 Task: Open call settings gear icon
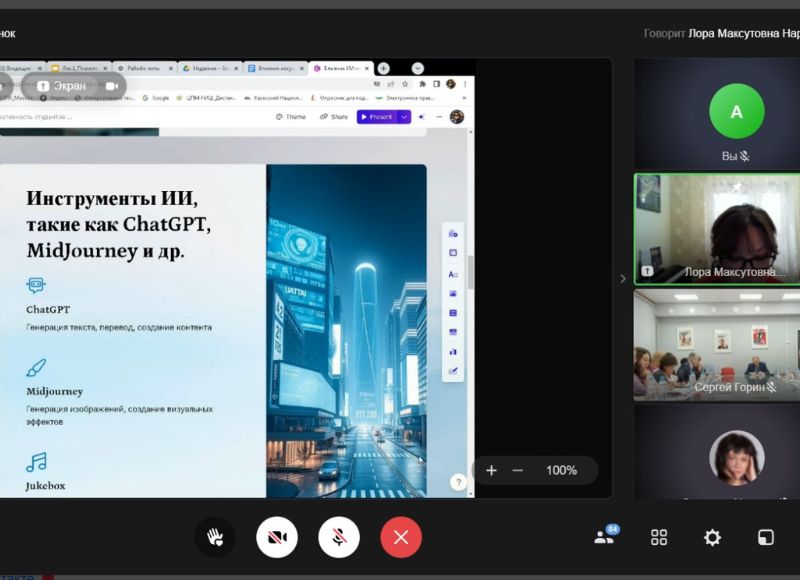tap(712, 537)
